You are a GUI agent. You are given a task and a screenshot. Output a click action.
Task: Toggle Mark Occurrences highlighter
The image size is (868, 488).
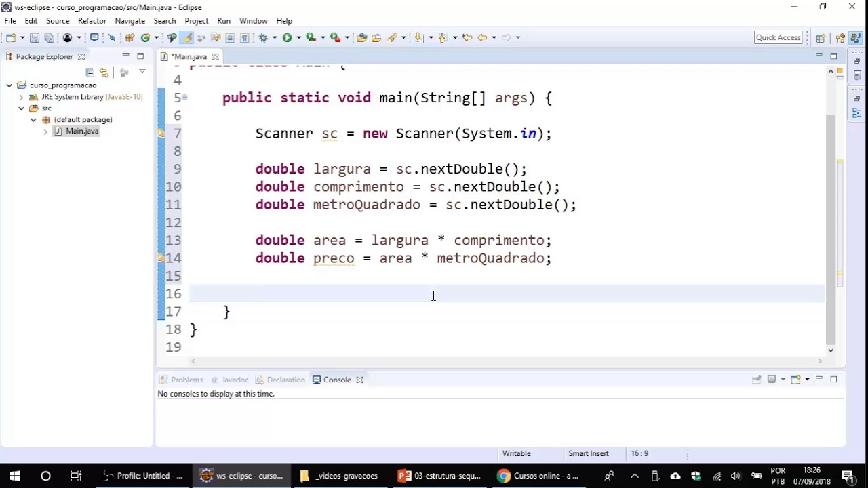tap(186, 37)
